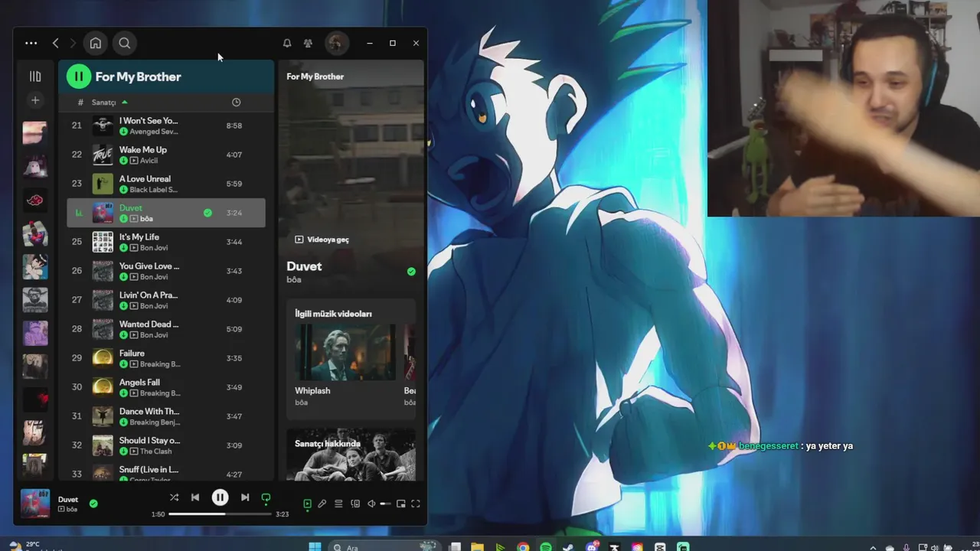Image resolution: width=980 pixels, height=551 pixels.
Task: Toggle liked check in Now Playing panel
Action: 411,272
